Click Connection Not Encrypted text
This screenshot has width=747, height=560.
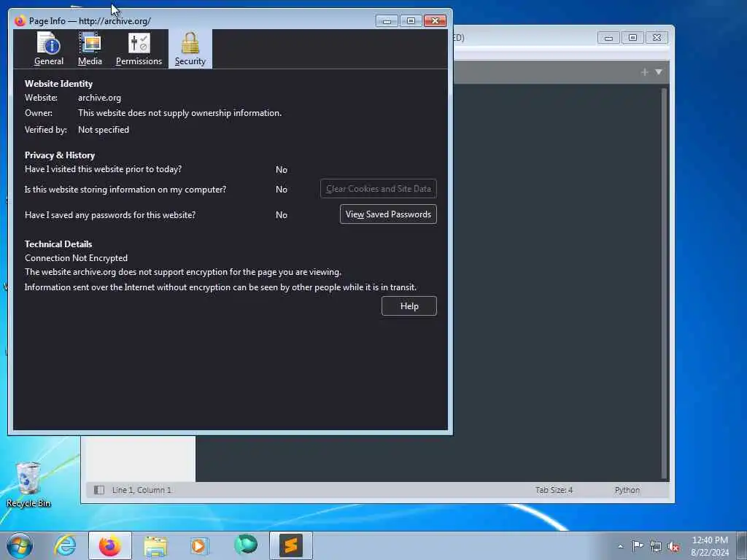(x=76, y=258)
